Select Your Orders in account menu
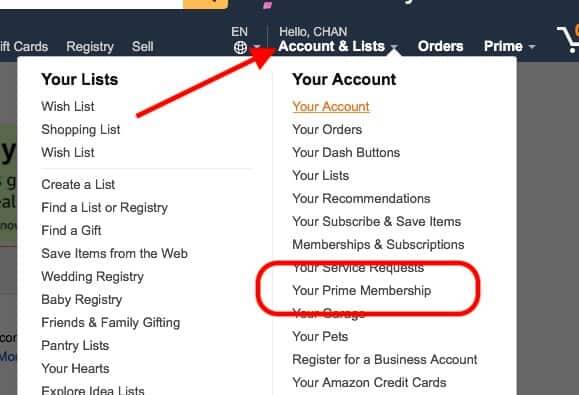 (x=327, y=130)
